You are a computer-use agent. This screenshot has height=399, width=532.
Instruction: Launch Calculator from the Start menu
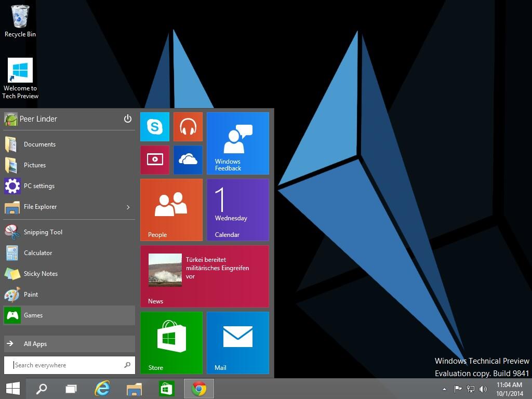coord(69,253)
